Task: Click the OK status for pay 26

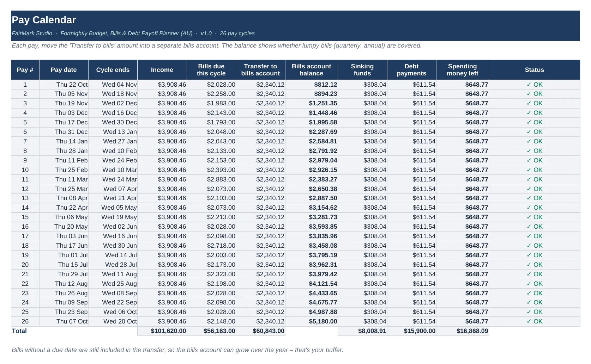Action: click(x=535, y=321)
